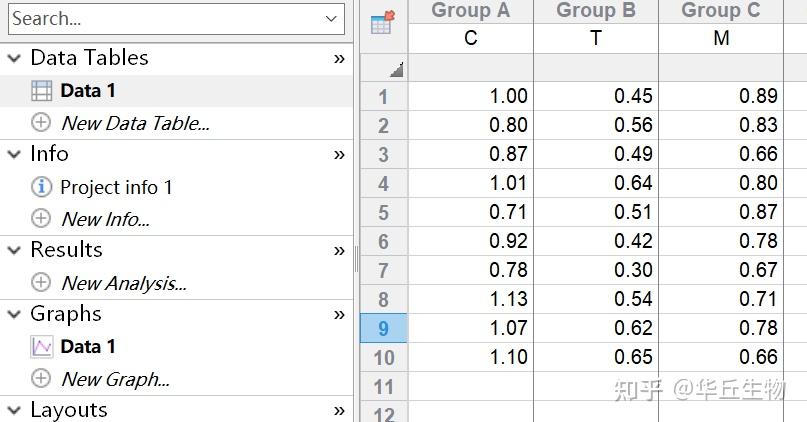Select row 9 header in the table
The width and height of the screenshot is (807, 422).
tap(383, 328)
